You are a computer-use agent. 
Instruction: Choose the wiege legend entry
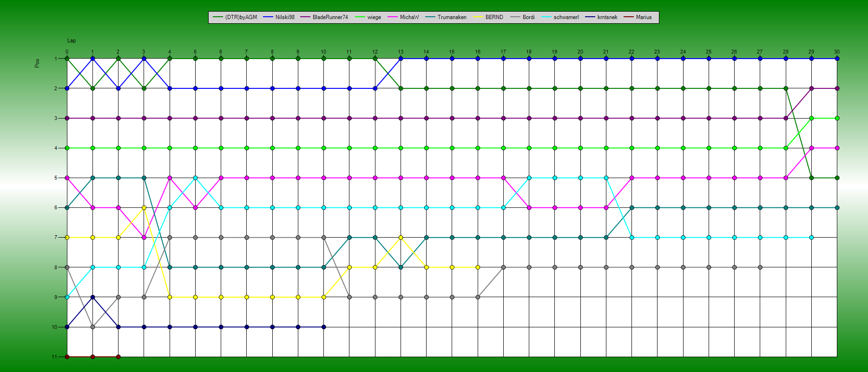368,17
